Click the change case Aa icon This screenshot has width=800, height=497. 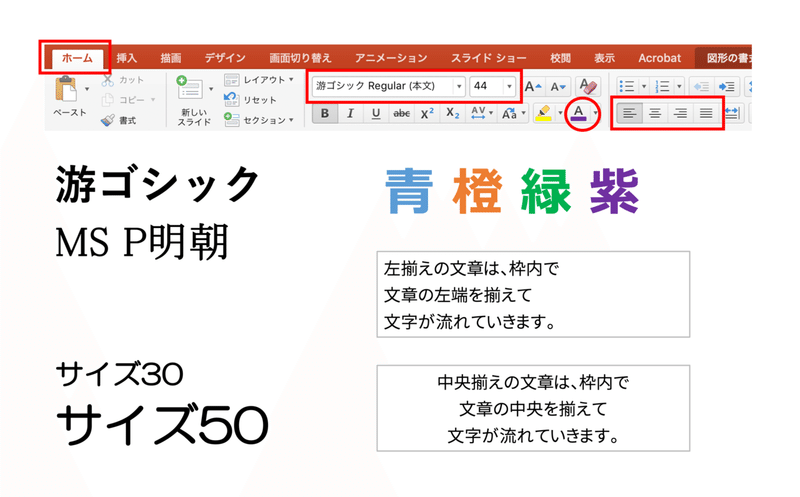pyautogui.click(x=509, y=113)
